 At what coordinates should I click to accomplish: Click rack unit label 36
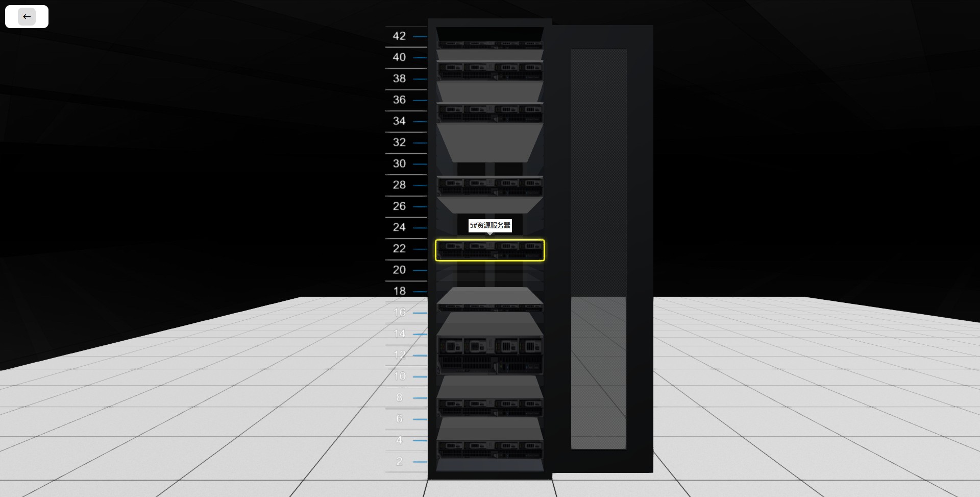[x=399, y=100]
